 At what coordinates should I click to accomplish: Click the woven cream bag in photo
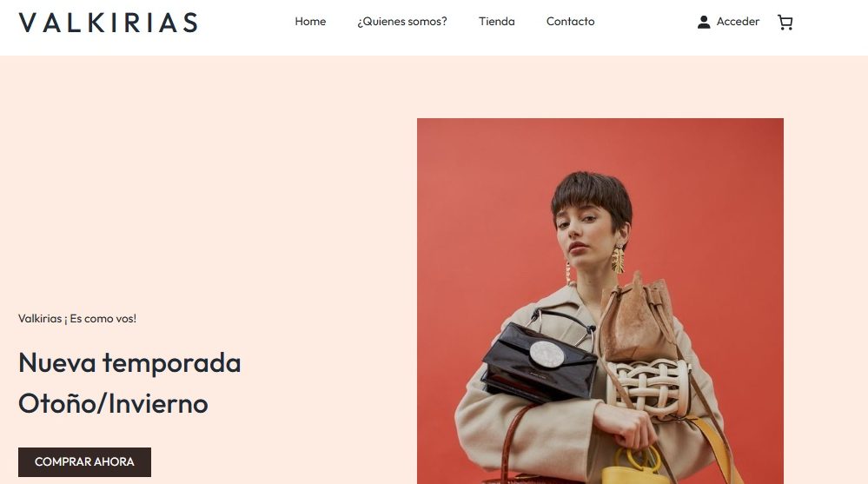pyautogui.click(x=648, y=387)
